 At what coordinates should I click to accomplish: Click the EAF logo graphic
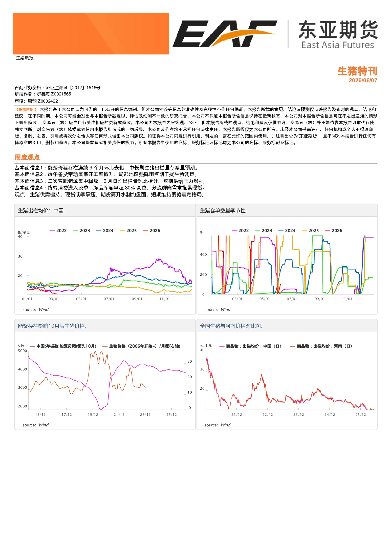coord(225,34)
